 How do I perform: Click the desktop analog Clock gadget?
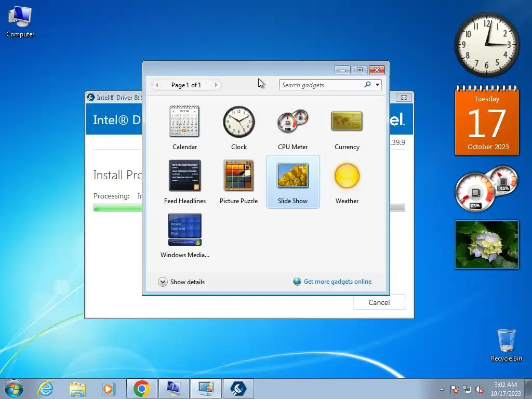coord(486,45)
